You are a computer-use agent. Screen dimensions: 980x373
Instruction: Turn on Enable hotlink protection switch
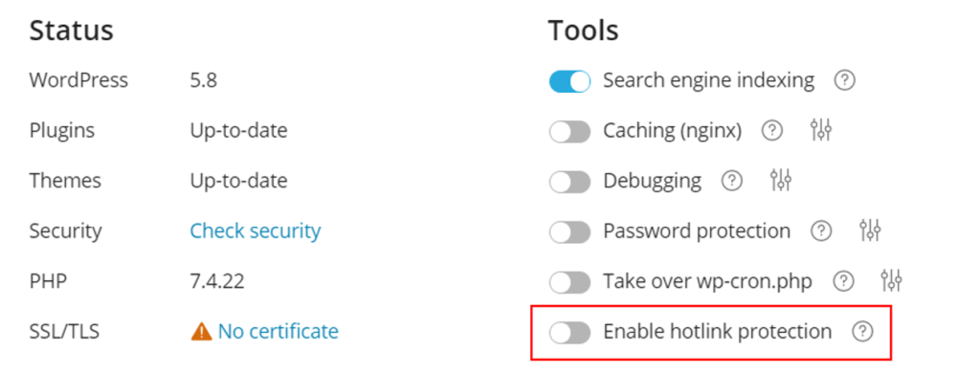[x=570, y=333]
